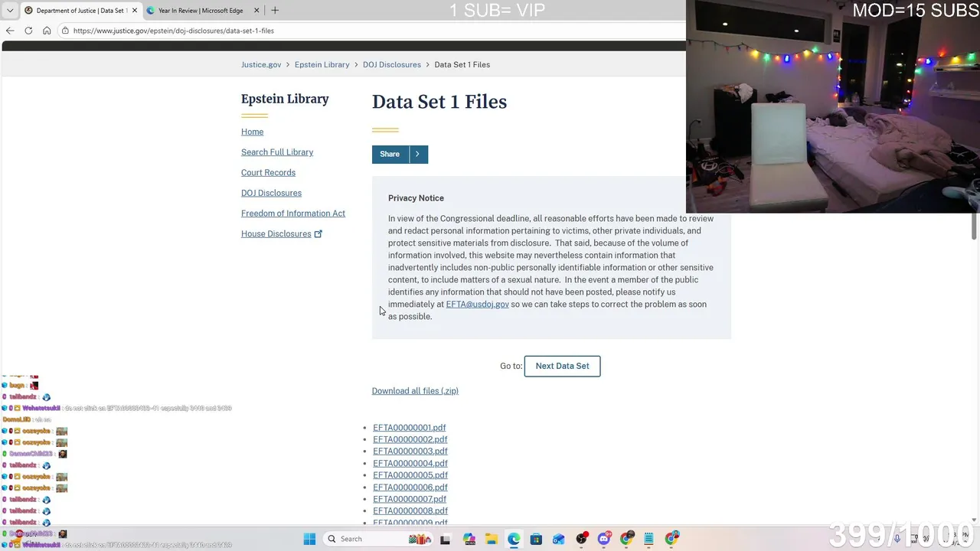Open Microsoft 365 Copilot taskbar icon
Viewport: 980px width, 551px height.
coord(469,539)
